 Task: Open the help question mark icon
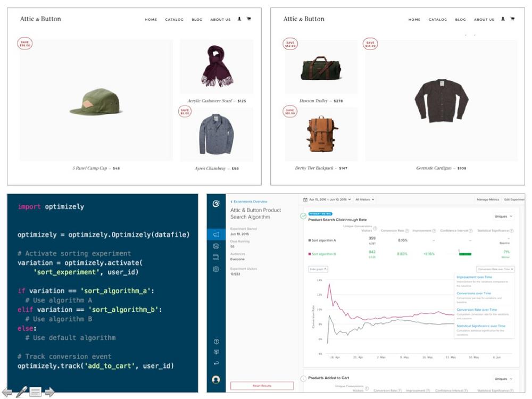pos(216,342)
